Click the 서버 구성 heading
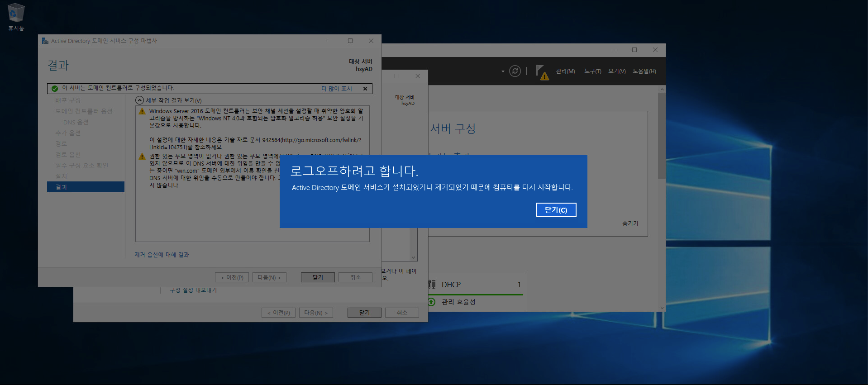Image resolution: width=868 pixels, height=385 pixels. click(x=453, y=129)
